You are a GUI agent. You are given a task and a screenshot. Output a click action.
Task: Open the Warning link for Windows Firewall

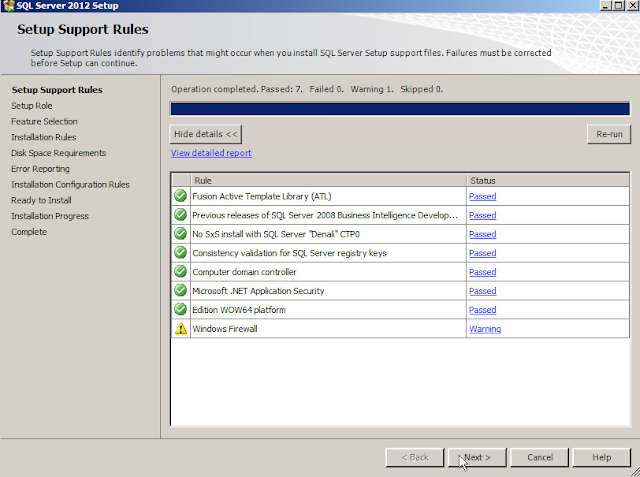485,329
